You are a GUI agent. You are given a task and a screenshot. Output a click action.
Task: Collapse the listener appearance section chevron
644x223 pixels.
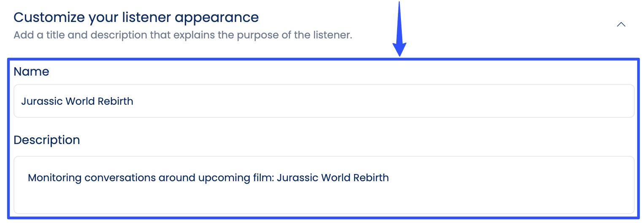tap(621, 24)
